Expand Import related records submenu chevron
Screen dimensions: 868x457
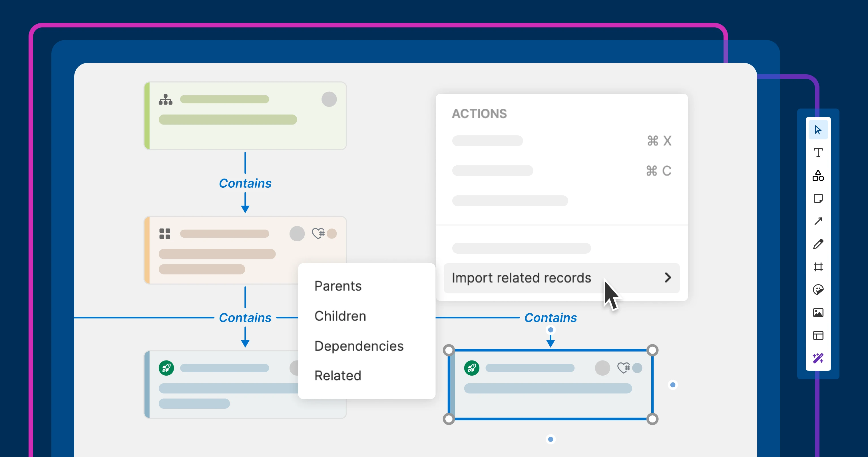click(668, 278)
